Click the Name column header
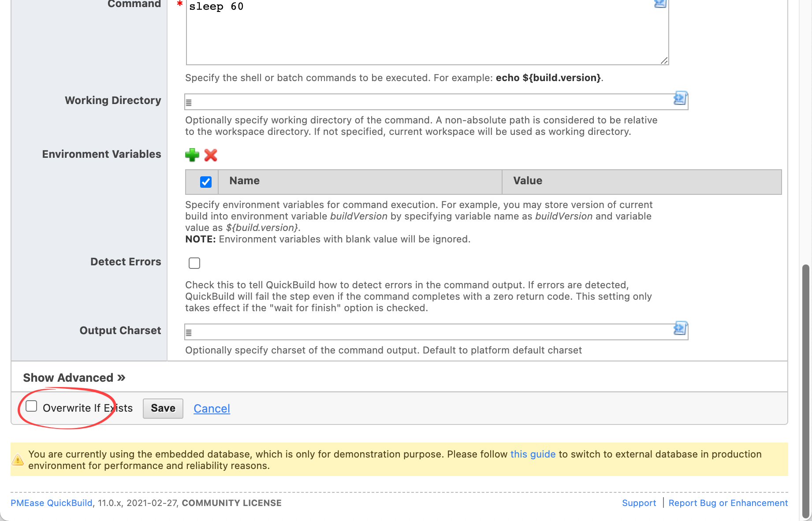Image resolution: width=812 pixels, height=521 pixels. [244, 181]
